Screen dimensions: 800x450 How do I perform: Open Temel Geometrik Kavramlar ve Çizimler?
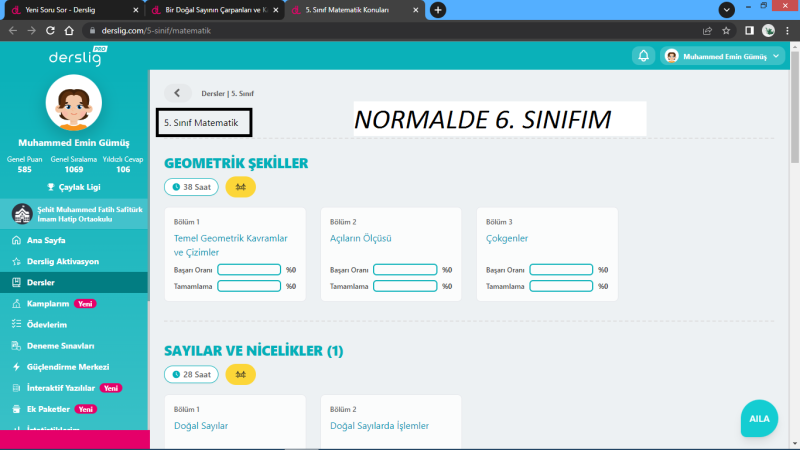point(231,245)
